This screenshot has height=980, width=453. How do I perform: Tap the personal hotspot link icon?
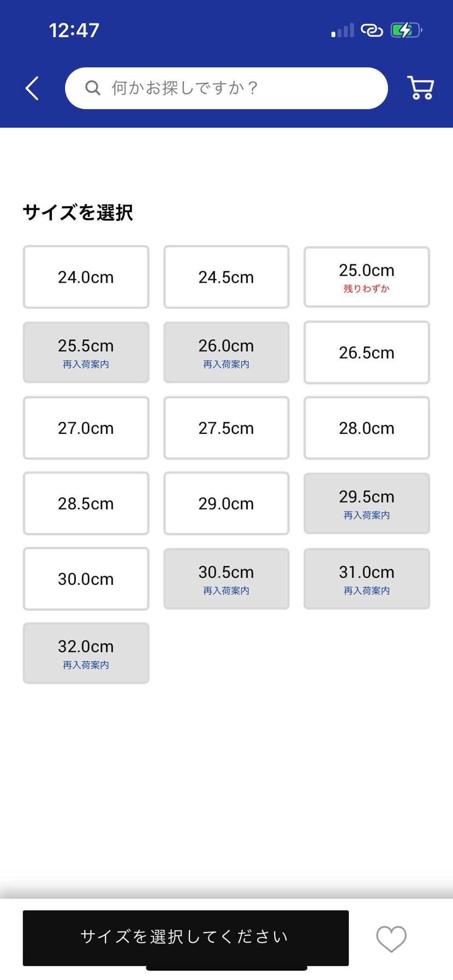click(372, 30)
